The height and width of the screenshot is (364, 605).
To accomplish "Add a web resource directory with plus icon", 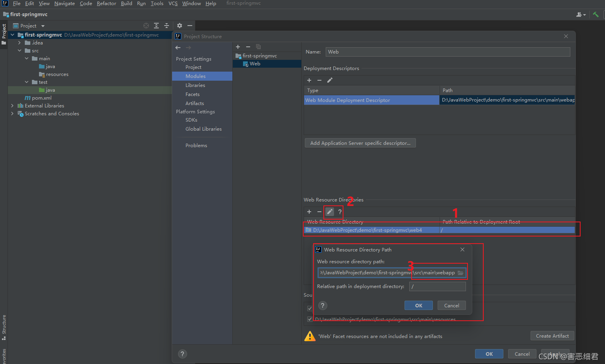I will tap(309, 212).
